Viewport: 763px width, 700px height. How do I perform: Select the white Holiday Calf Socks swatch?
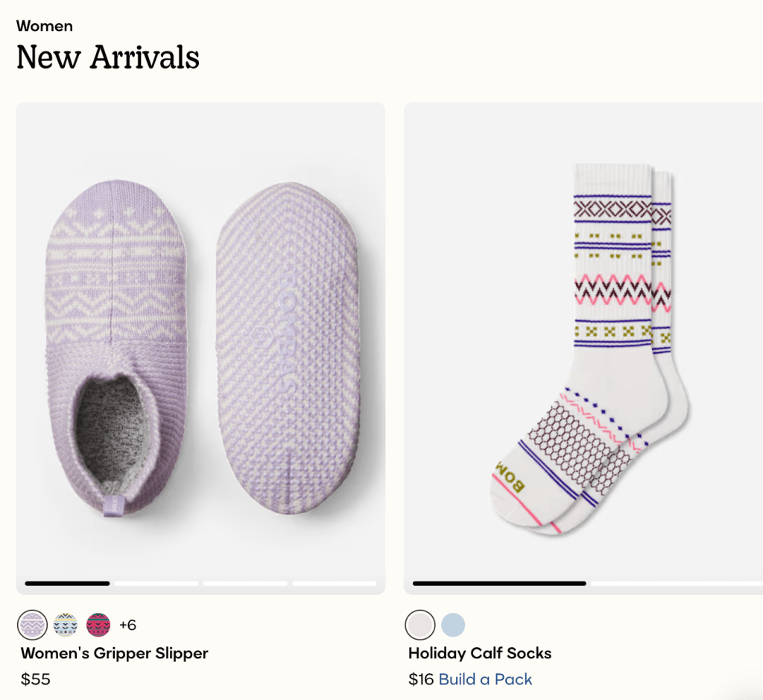[420, 625]
